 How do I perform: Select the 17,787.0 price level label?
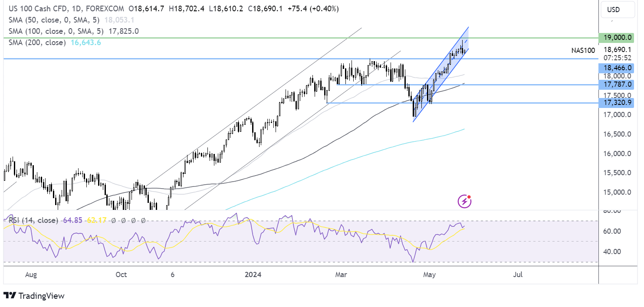[616, 85]
